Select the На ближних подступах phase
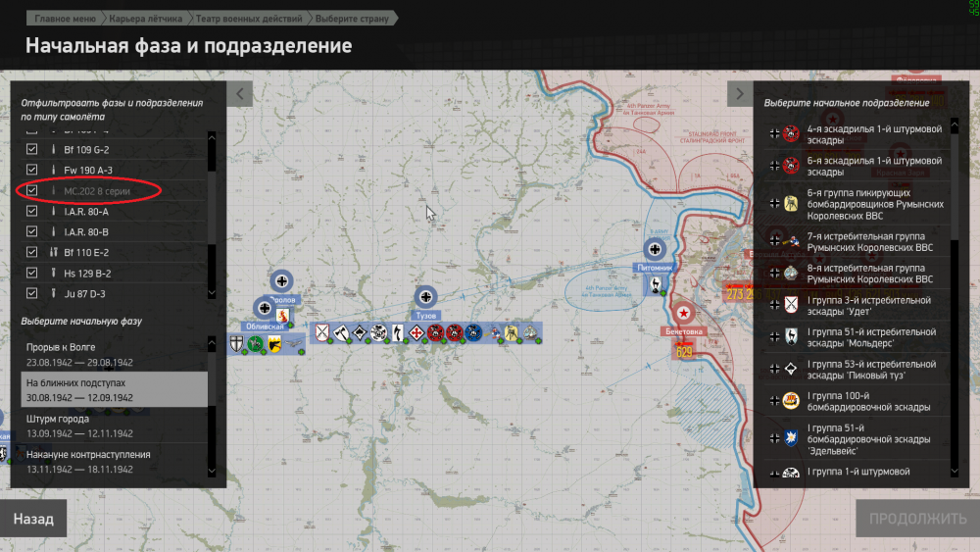Image resolution: width=980 pixels, height=552 pixels. 115,390
